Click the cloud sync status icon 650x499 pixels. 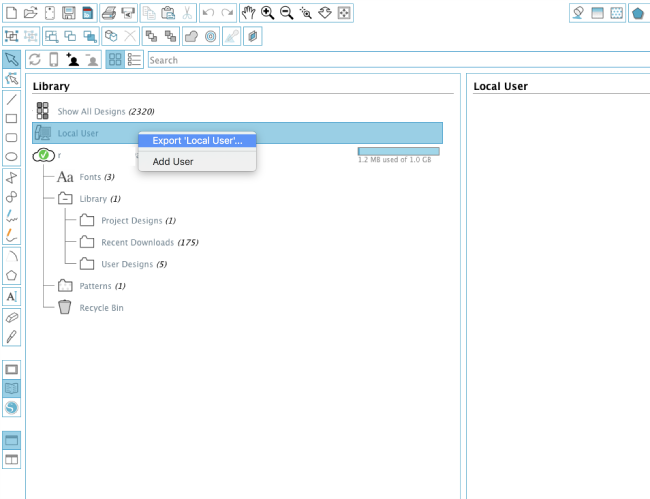tap(44, 155)
